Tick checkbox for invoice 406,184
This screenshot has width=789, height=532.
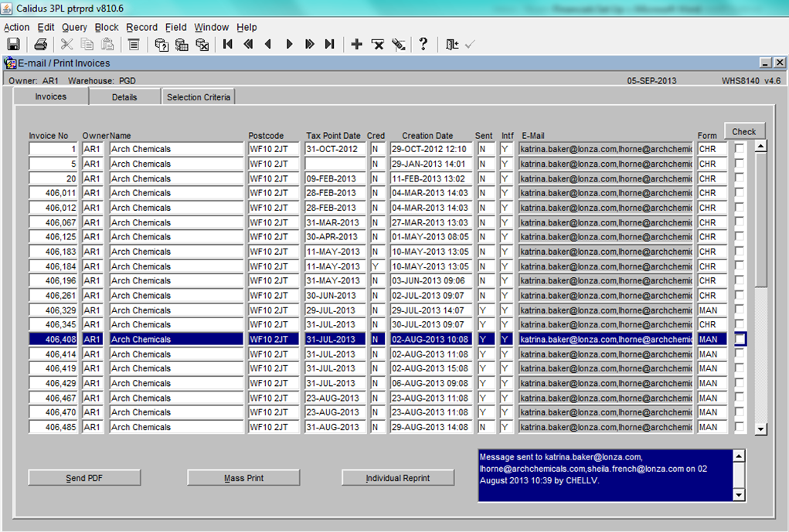740,266
